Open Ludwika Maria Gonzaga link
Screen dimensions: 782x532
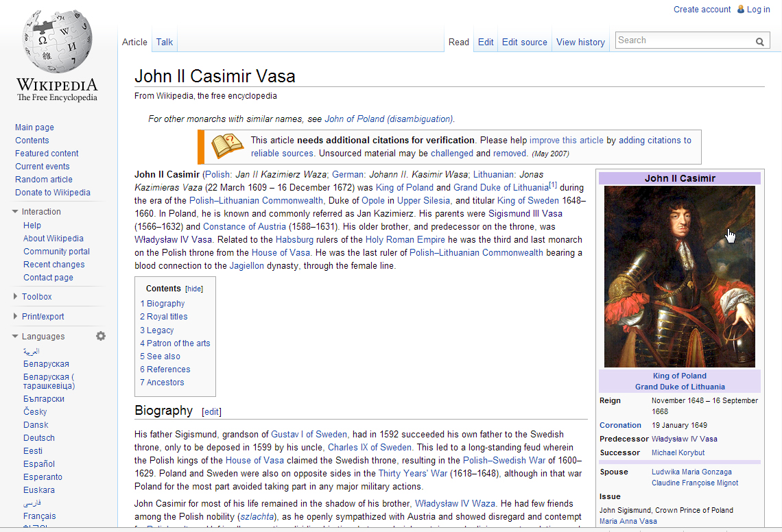[x=691, y=472]
